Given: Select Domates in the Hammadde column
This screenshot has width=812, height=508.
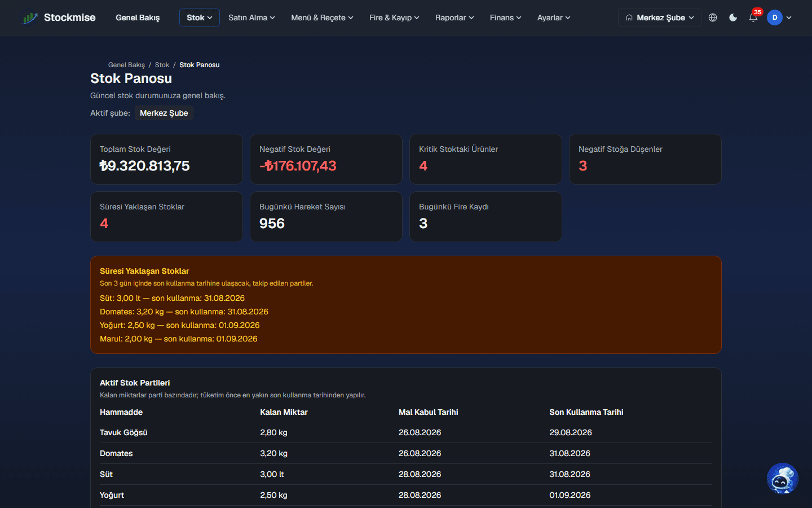Looking at the screenshot, I should click(x=116, y=453).
